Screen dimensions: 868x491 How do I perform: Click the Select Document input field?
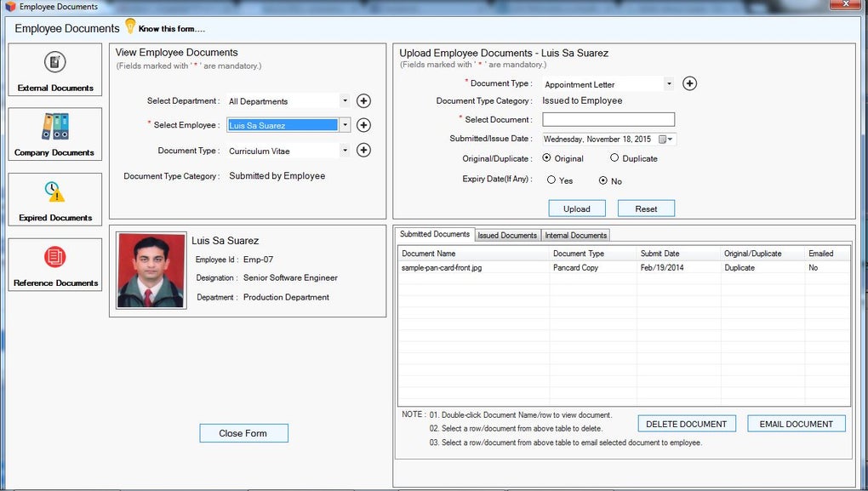pyautogui.click(x=608, y=120)
